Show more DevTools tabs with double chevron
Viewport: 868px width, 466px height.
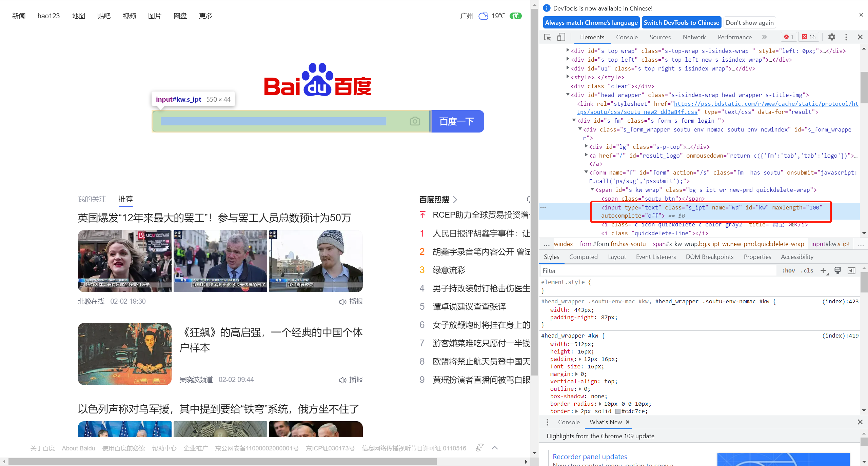[x=764, y=37]
